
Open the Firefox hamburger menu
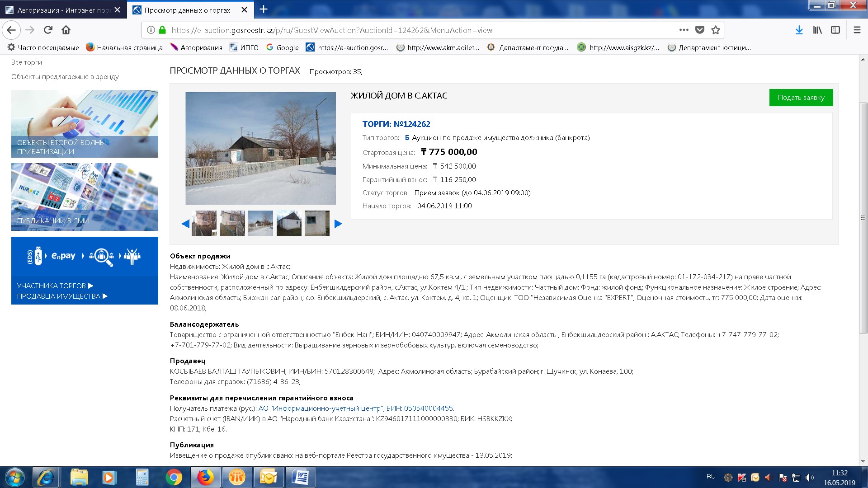857,30
